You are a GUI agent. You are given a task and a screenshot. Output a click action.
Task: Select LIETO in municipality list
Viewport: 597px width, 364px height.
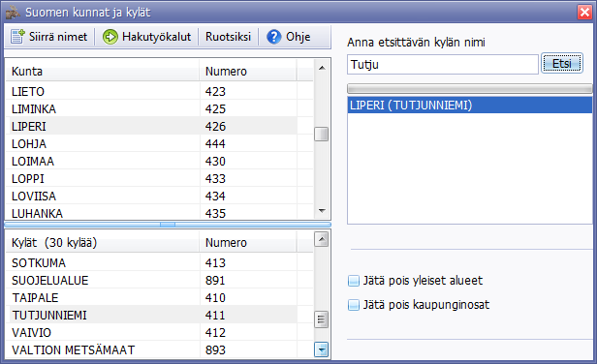pos(151,91)
